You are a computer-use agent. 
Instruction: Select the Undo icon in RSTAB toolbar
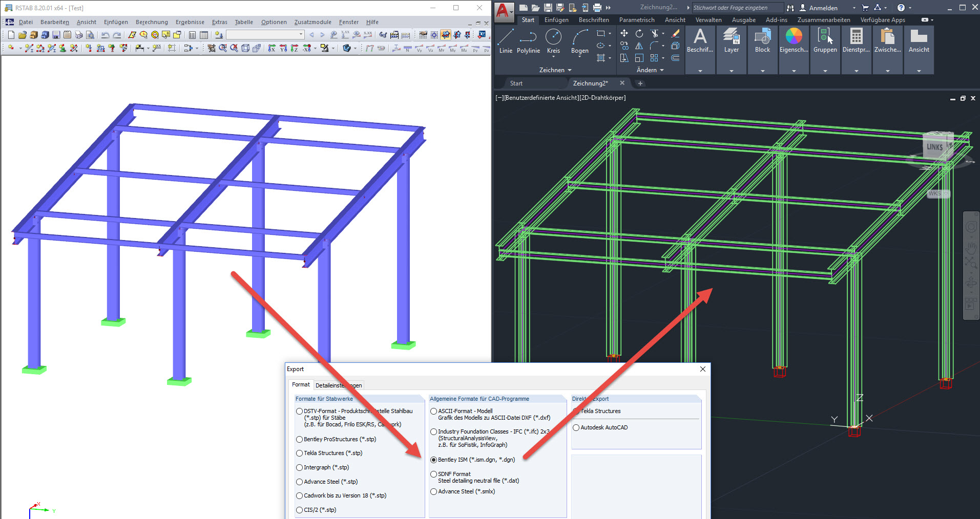coord(105,34)
